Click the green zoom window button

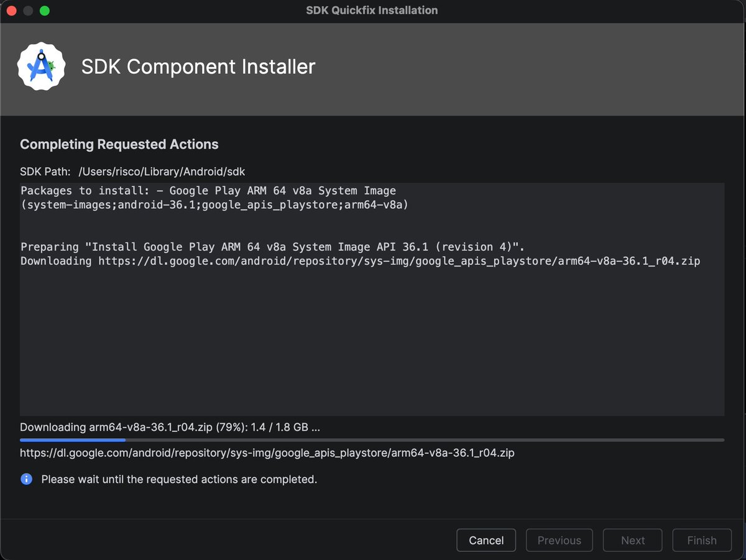point(44,11)
